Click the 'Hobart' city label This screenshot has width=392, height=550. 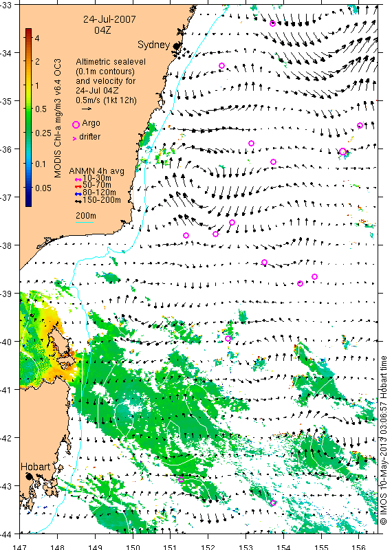pyautogui.click(x=36, y=467)
